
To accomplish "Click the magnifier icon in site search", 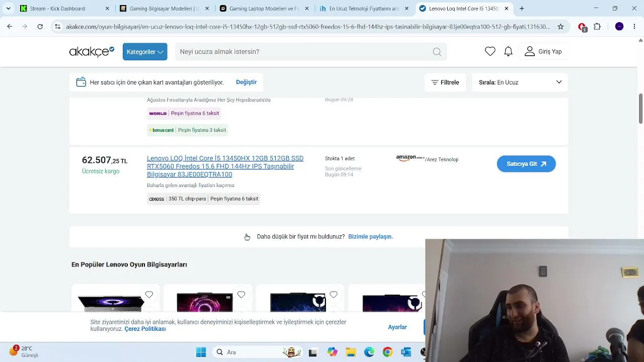I will click(x=437, y=52).
